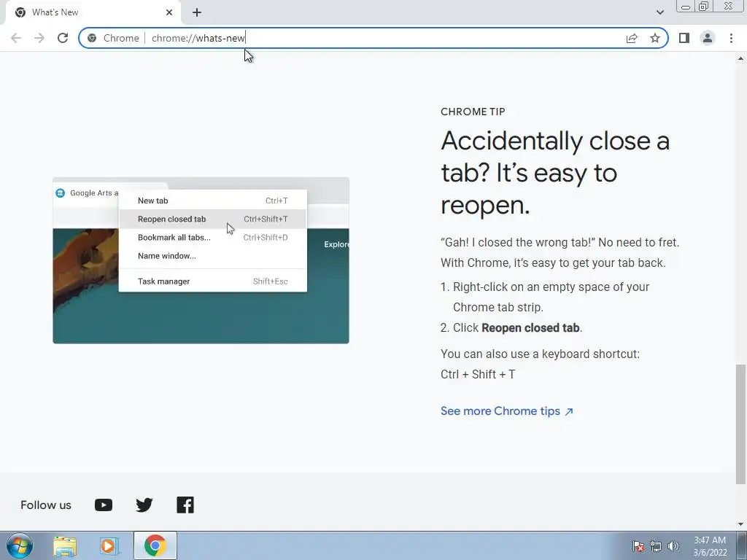Image resolution: width=747 pixels, height=560 pixels.
Task: Open the Twitter follow icon
Action: [144, 505]
